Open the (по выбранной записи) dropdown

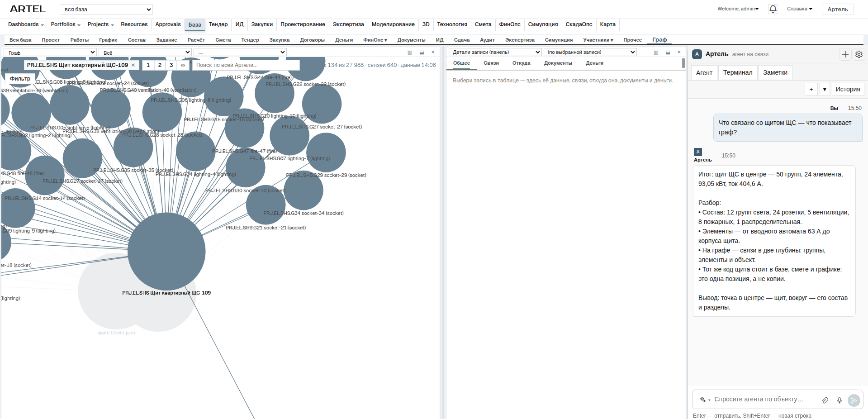tap(590, 52)
